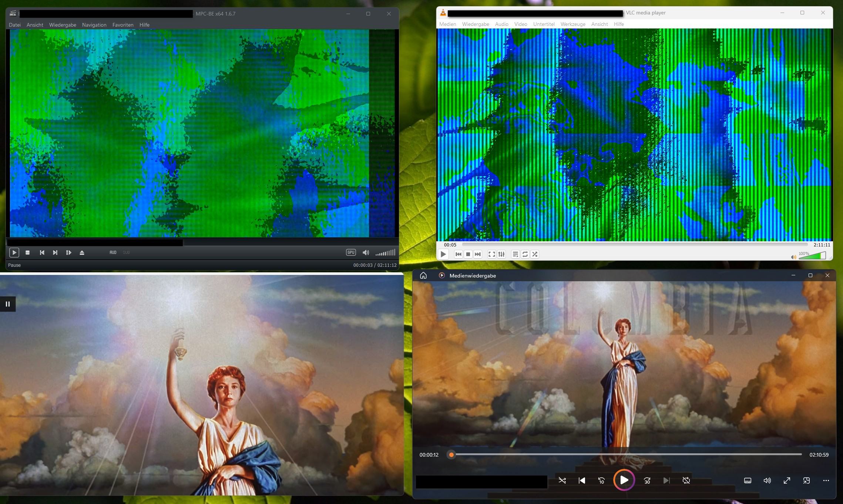The image size is (843, 504).
Task: Toggle random playback in VLC
Action: [x=535, y=254]
